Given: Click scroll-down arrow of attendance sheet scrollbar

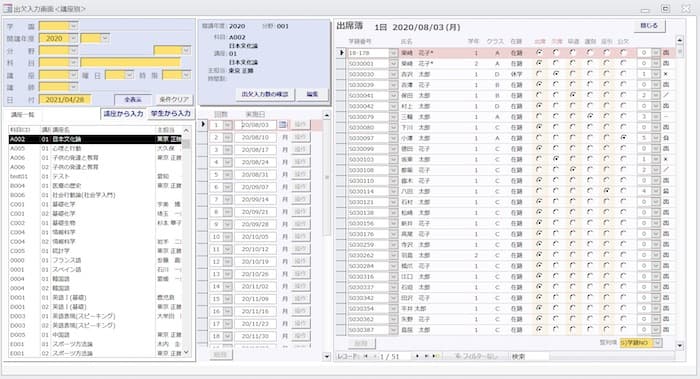Looking at the screenshot, I should [x=679, y=345].
